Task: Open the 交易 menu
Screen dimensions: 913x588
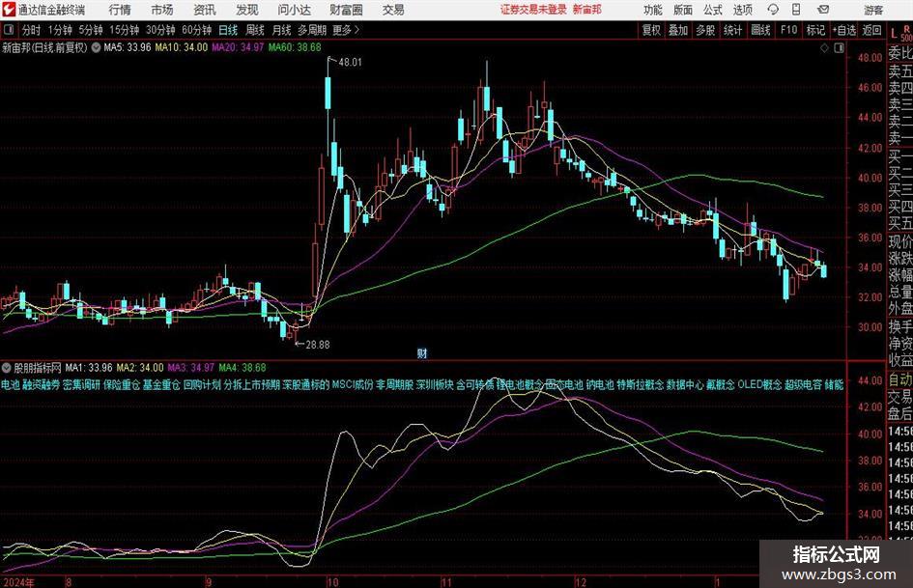Action: pyautogui.click(x=393, y=10)
